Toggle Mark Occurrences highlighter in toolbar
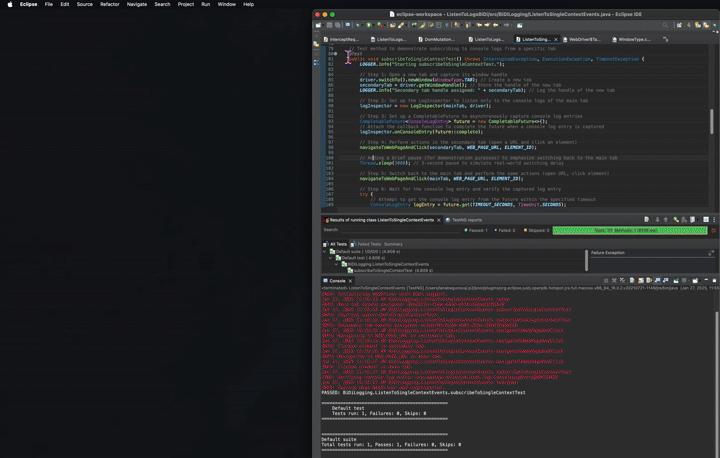 (422, 25)
